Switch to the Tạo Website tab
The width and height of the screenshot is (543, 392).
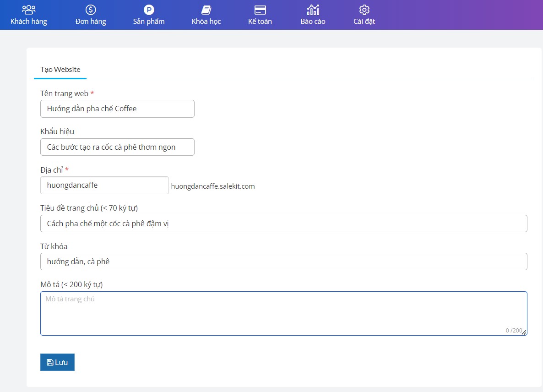[x=60, y=70]
